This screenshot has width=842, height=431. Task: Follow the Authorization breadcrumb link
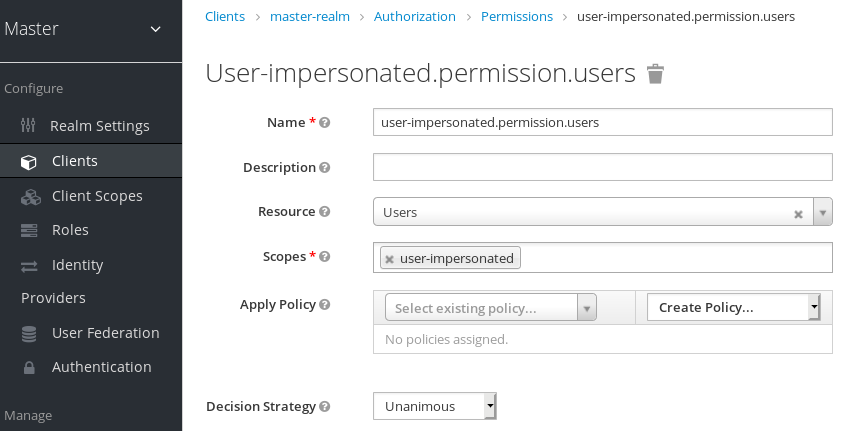point(415,17)
